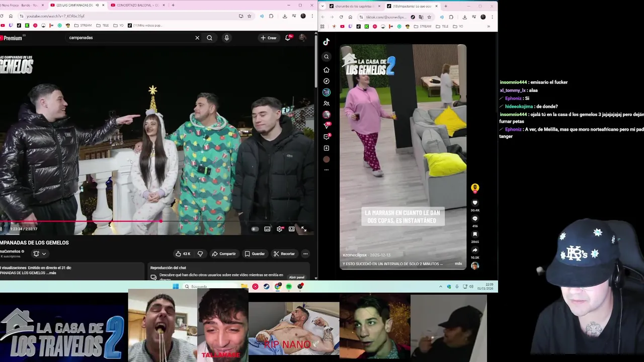Open extensions puzzle icon in YouTube window

pos(271,16)
